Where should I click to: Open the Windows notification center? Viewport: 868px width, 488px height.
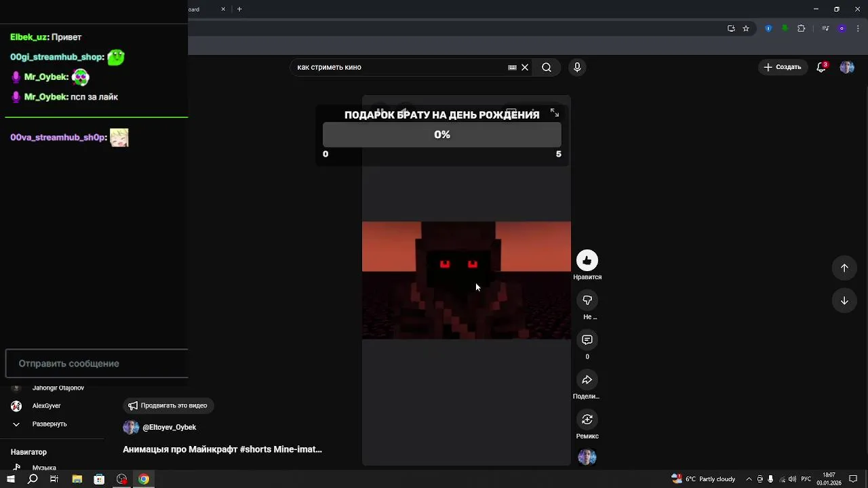coord(854,479)
